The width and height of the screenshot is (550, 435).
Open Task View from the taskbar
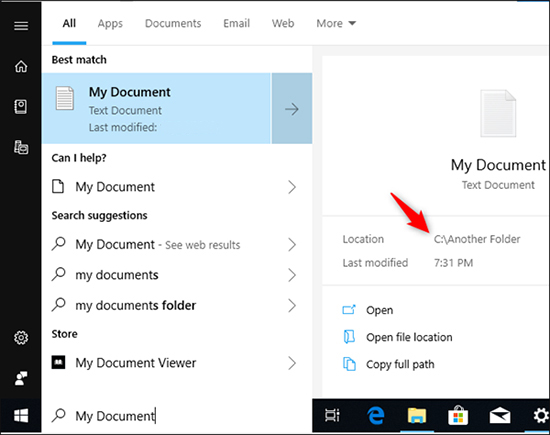click(x=332, y=416)
